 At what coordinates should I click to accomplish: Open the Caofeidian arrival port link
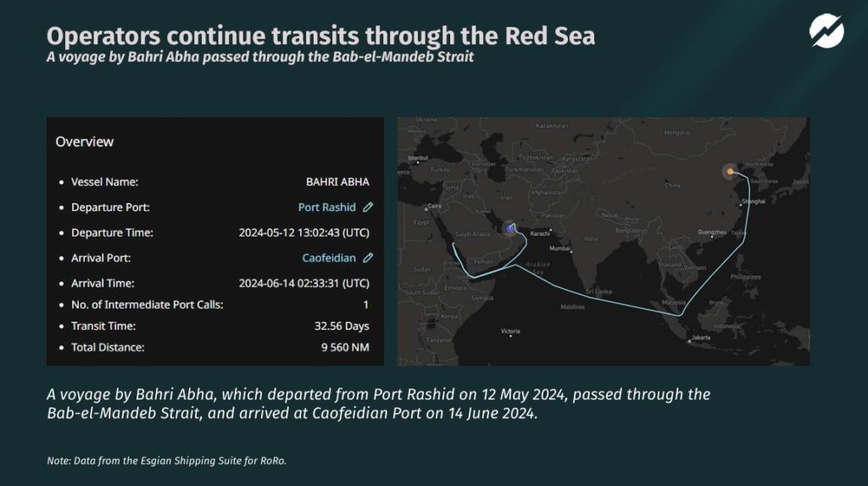(330, 258)
